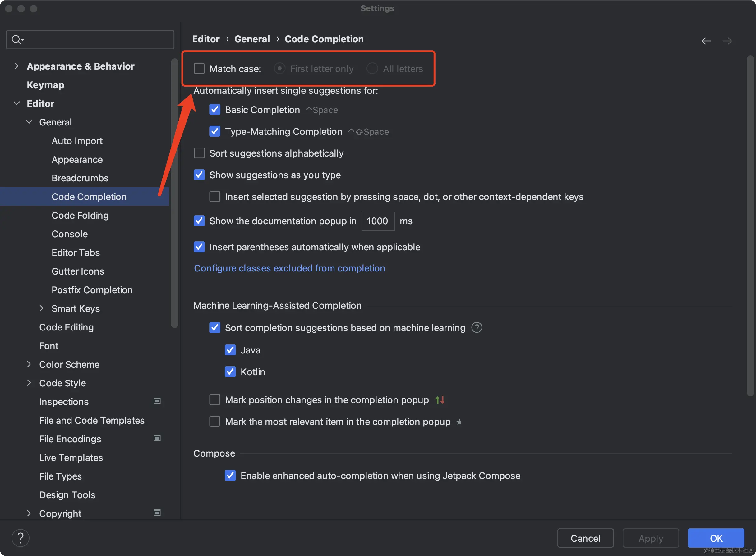Image resolution: width=756 pixels, height=556 pixels.
Task: Click project-level settings icon next to File Encodings
Action: pos(157,438)
